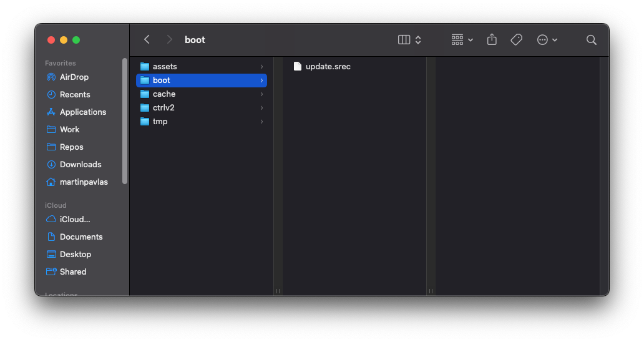Close the Finder window with red button
The width and height of the screenshot is (644, 342).
coord(51,40)
